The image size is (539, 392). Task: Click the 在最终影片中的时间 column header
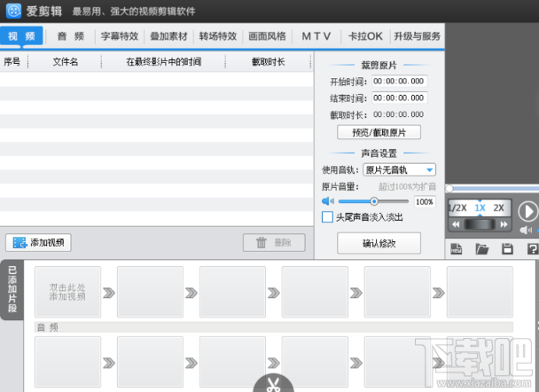(x=164, y=62)
